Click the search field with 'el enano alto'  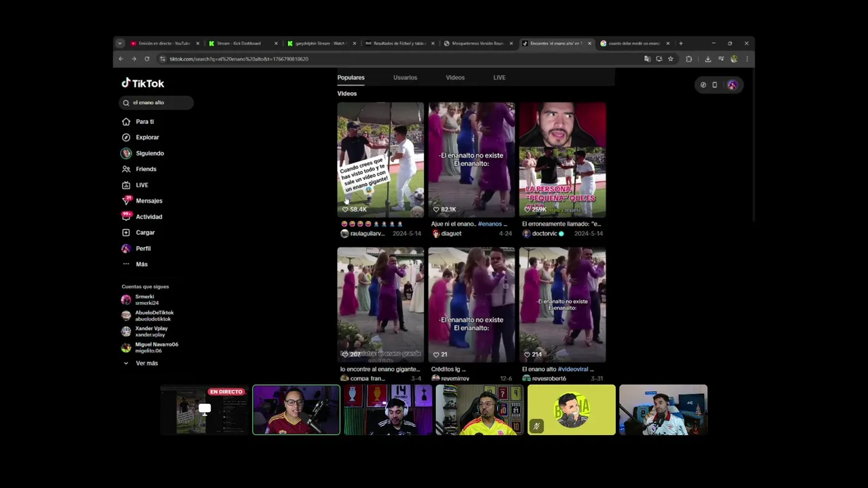157,102
